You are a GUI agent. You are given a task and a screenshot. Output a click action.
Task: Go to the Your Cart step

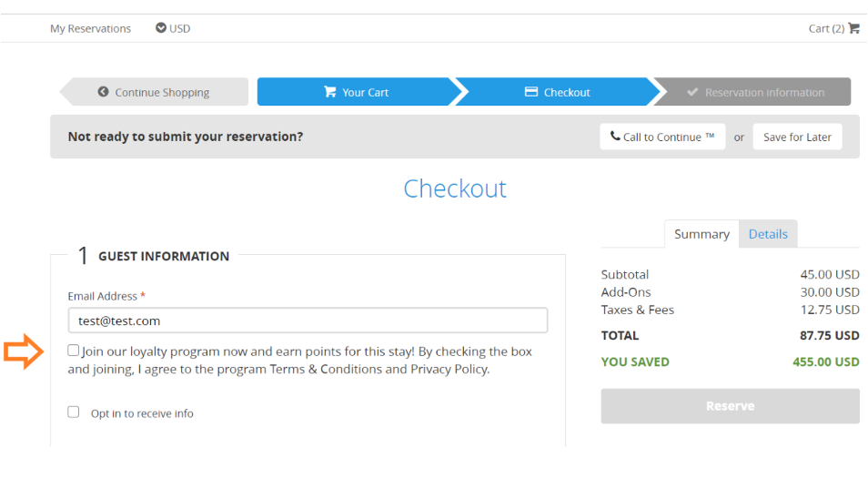pyautogui.click(x=355, y=92)
